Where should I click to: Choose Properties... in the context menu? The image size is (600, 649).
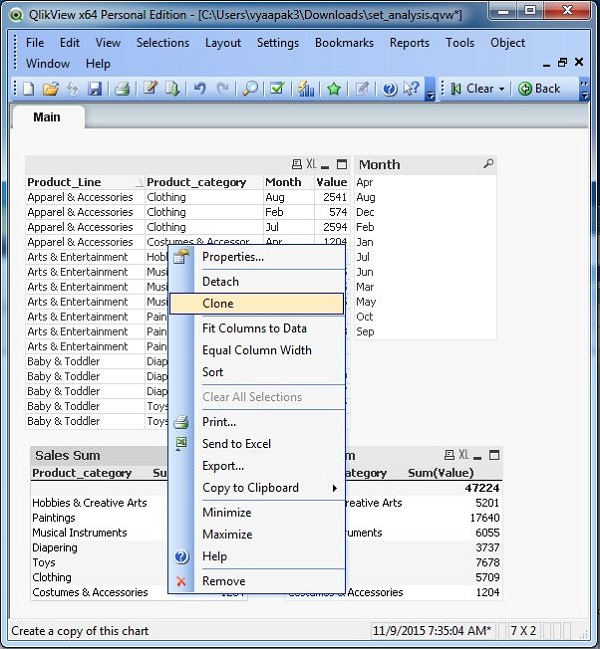[x=233, y=257]
